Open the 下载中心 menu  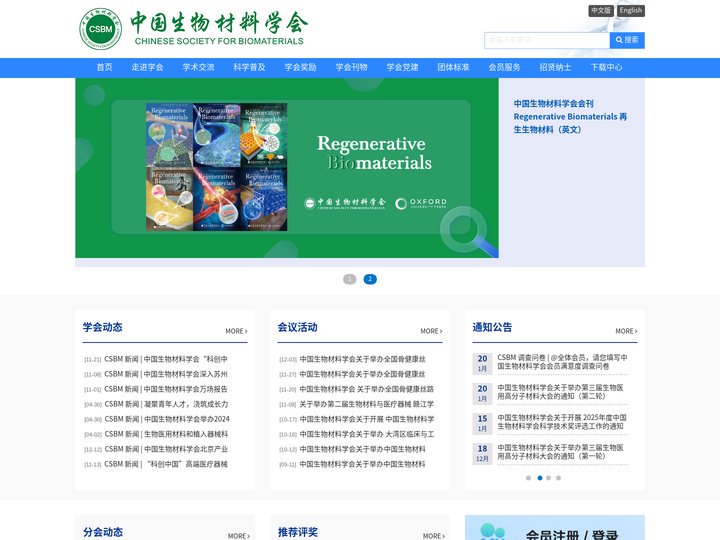tap(606, 68)
